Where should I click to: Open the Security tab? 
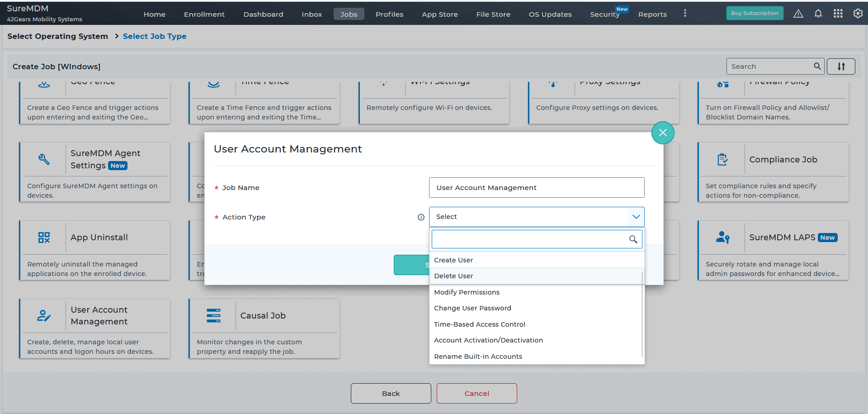coord(605,14)
